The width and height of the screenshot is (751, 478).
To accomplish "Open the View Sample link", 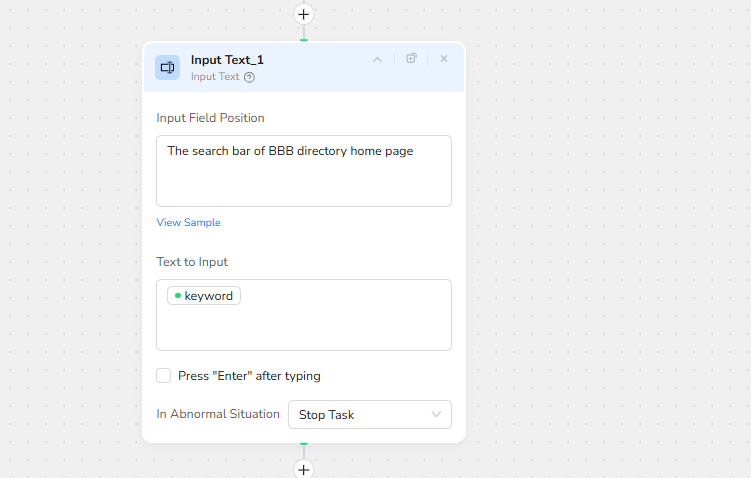I will point(188,222).
